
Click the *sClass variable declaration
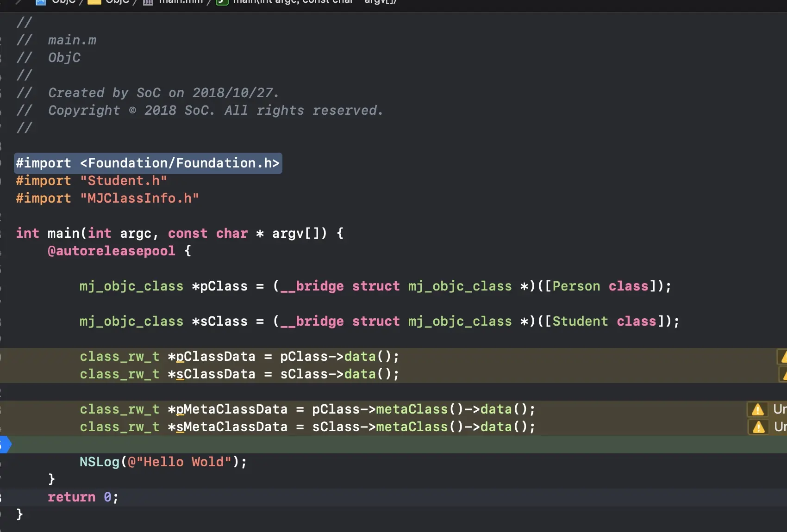(220, 322)
